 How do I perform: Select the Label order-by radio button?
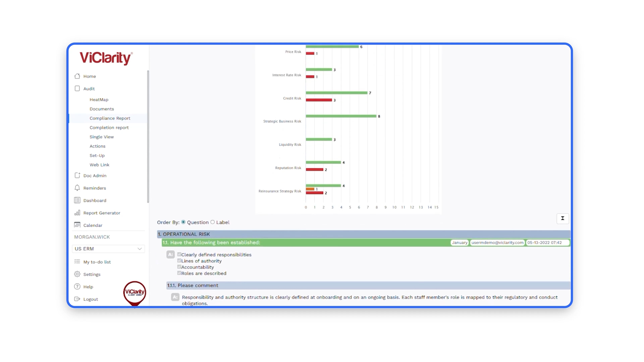pyautogui.click(x=213, y=222)
